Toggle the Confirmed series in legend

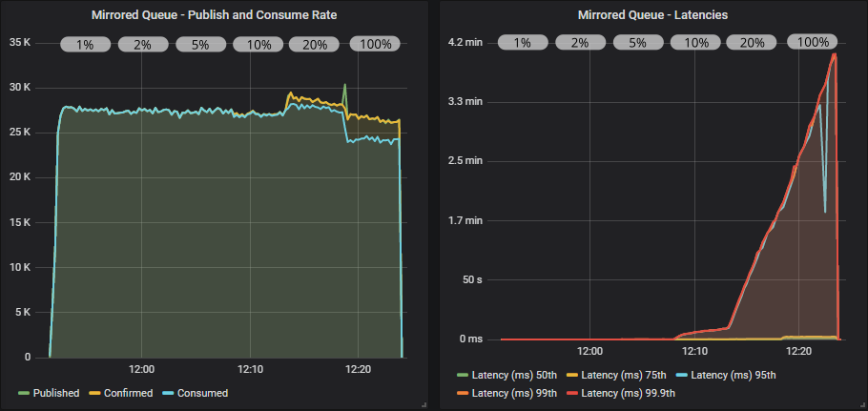point(127,393)
